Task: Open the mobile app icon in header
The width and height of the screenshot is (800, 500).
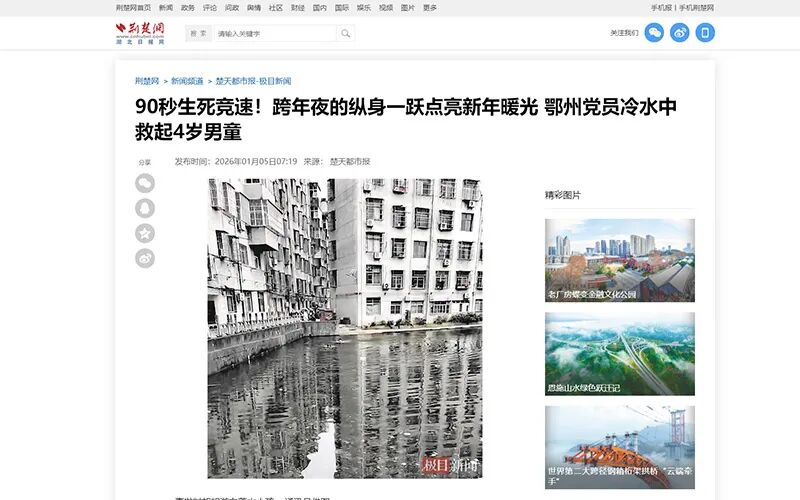Action: 705,33
